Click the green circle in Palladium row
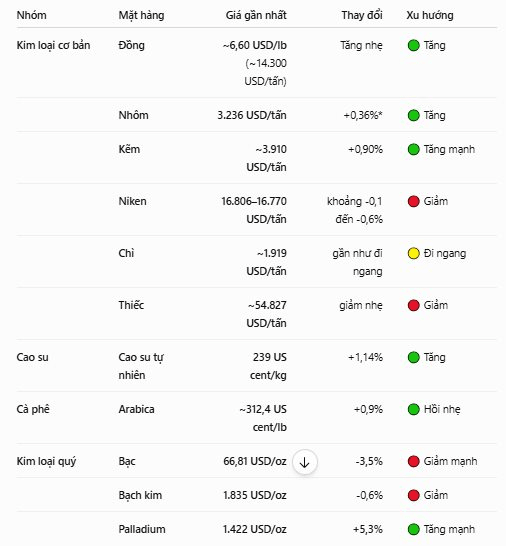Screen dimensions: 506x546 [413, 529]
